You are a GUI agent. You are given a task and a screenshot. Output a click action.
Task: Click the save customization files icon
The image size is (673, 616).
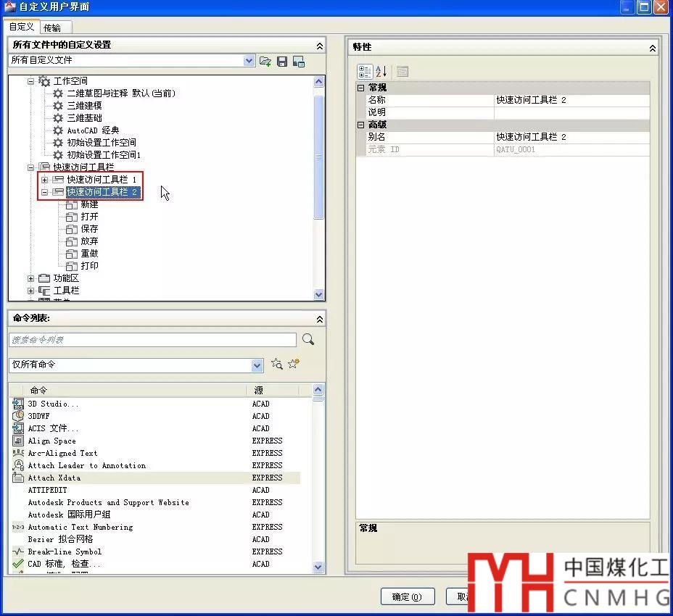pos(282,62)
